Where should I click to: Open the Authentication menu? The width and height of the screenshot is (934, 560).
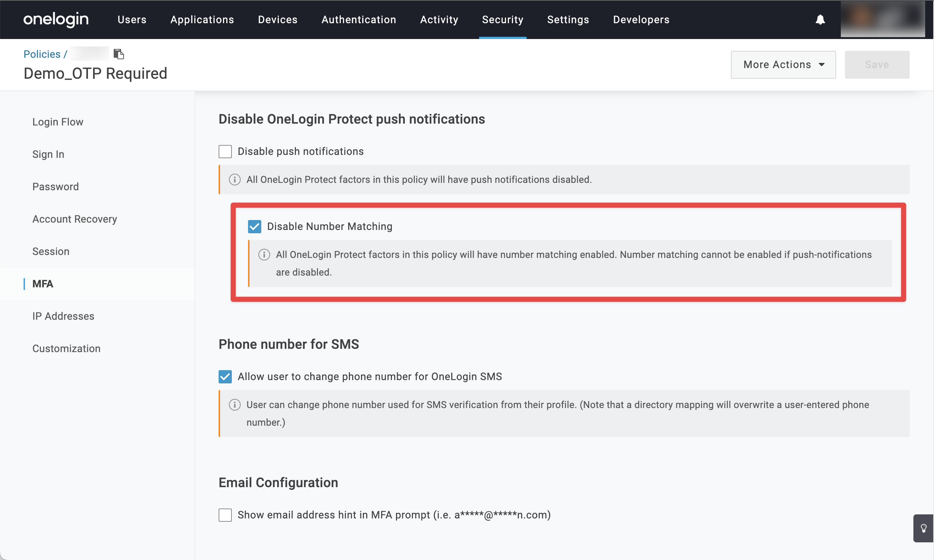pyautogui.click(x=358, y=20)
